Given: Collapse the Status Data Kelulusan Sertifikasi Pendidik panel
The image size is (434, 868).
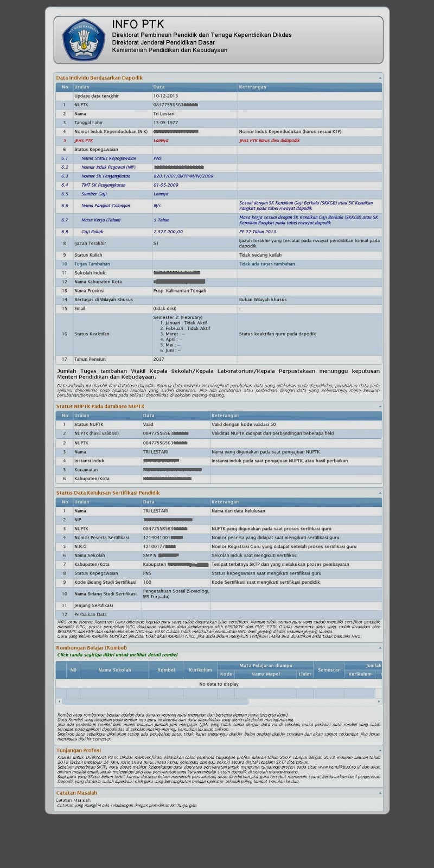Looking at the screenshot, I should coord(380,493).
